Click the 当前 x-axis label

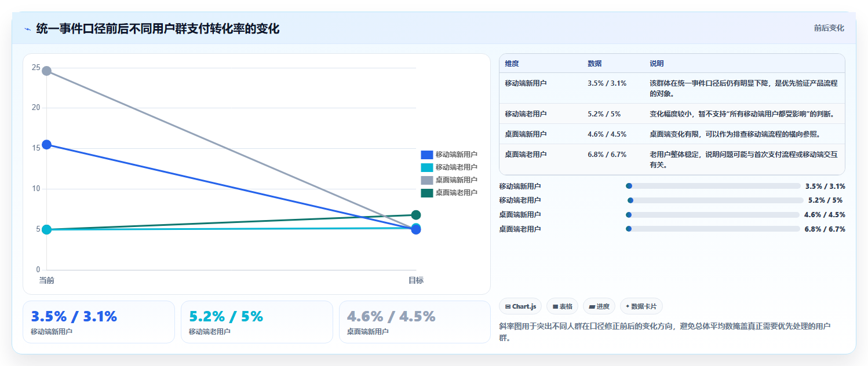pyautogui.click(x=46, y=280)
